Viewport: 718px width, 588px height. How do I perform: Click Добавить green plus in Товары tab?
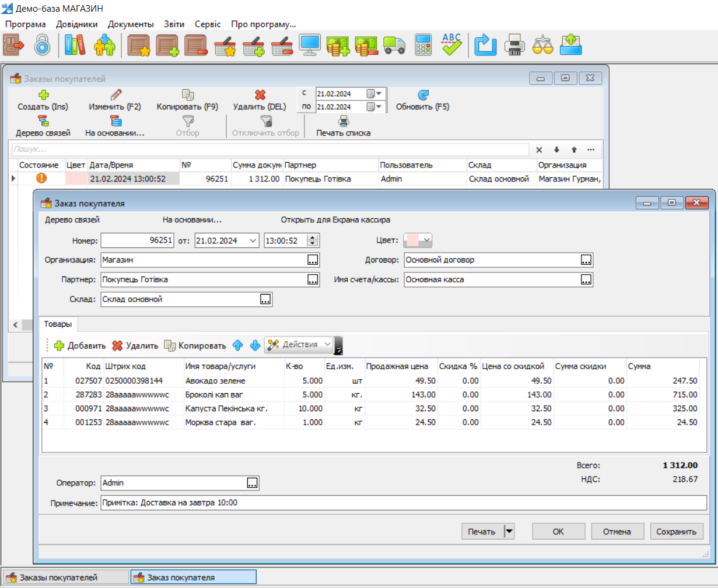click(x=80, y=345)
